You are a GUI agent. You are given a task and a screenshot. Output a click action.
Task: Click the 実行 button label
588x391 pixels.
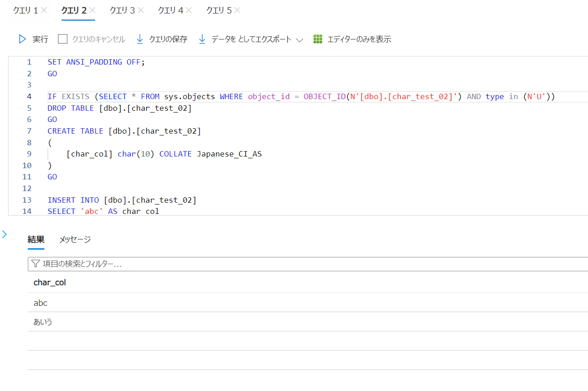(40, 39)
